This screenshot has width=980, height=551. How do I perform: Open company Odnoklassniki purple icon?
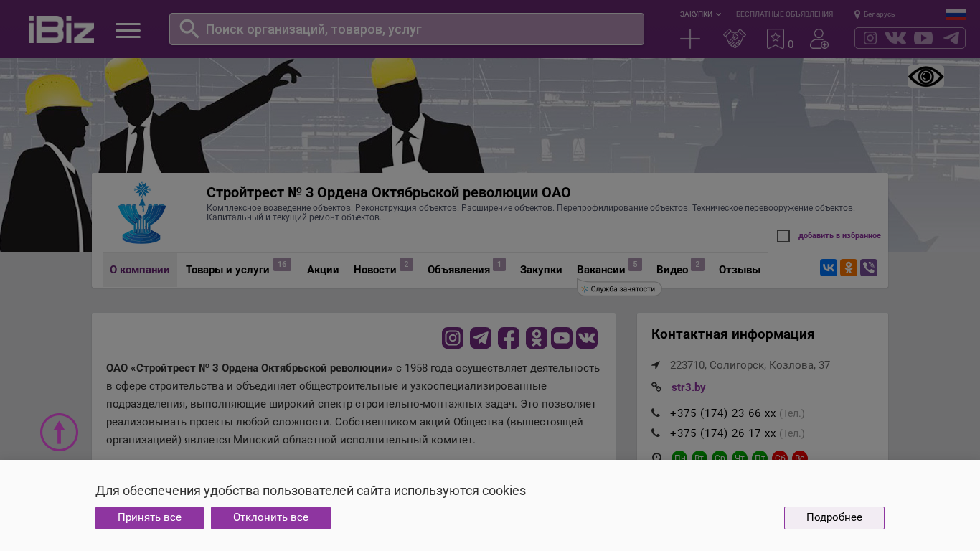(537, 338)
